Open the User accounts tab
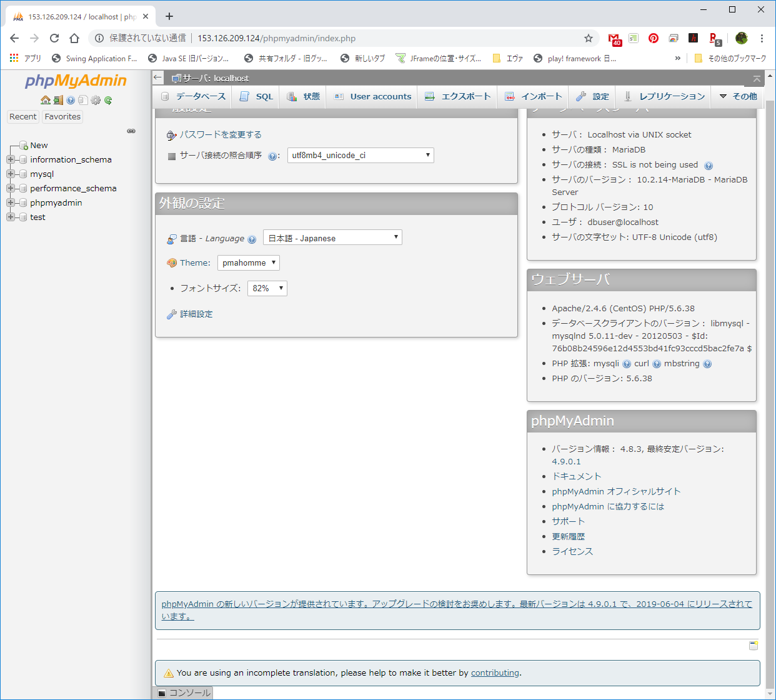Image resolution: width=776 pixels, height=700 pixels. pyautogui.click(x=373, y=96)
